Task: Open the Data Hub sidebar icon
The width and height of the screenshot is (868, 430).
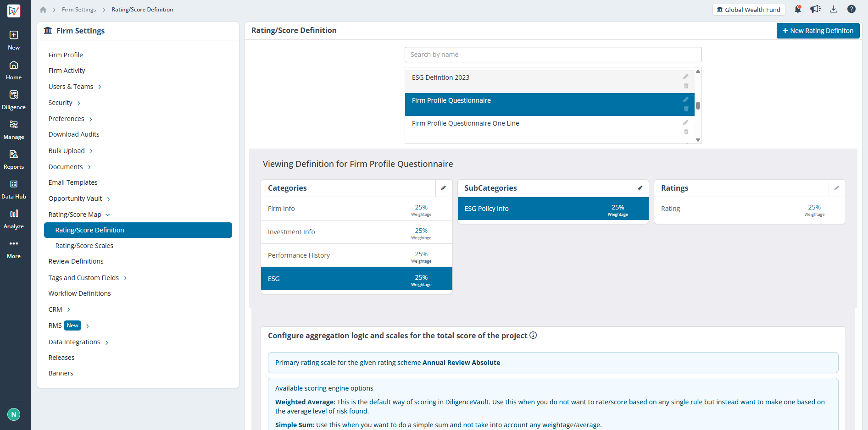Action: pyautogui.click(x=14, y=189)
